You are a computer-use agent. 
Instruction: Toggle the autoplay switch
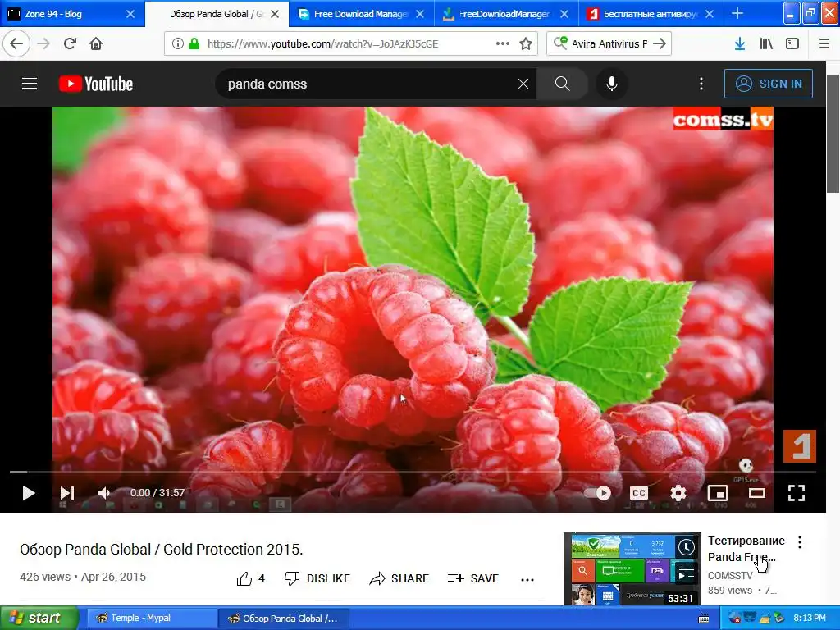coord(598,493)
